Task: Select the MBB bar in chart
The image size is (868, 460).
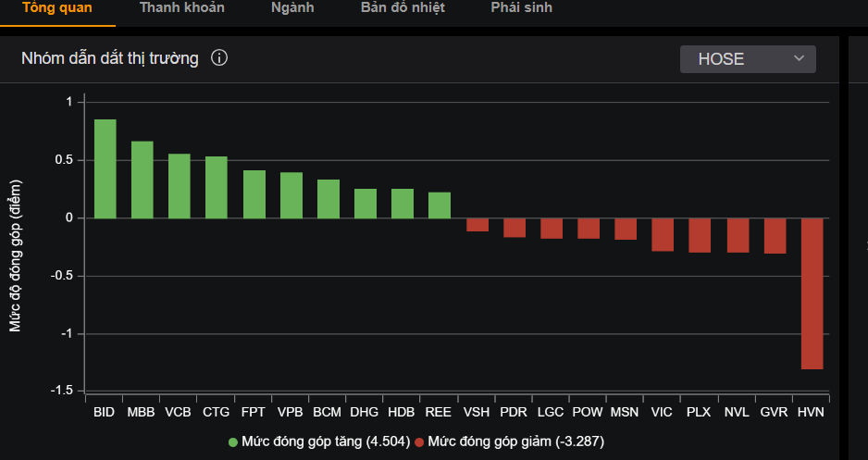Action: point(143,180)
